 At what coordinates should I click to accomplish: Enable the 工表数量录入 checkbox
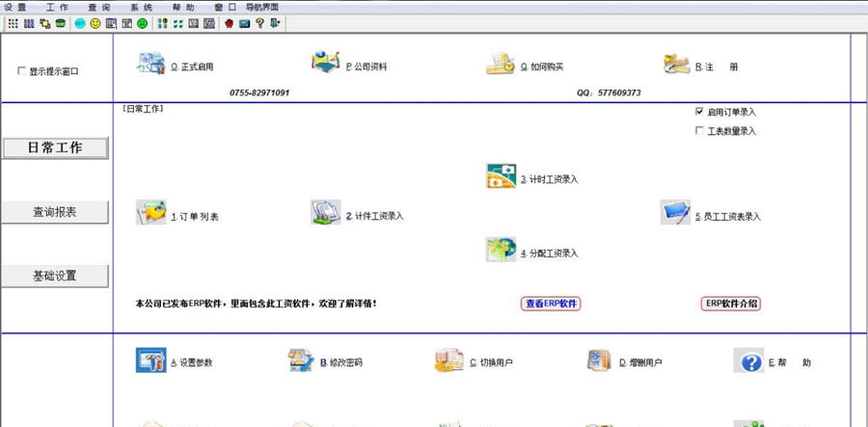(699, 131)
